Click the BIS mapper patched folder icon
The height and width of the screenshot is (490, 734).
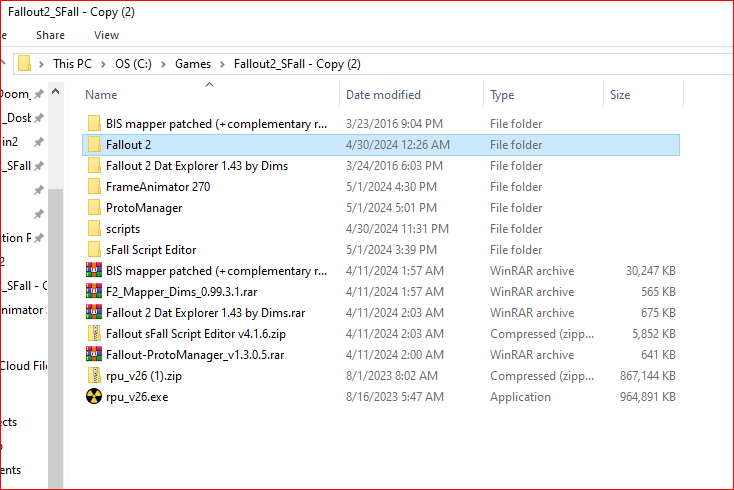click(94, 124)
